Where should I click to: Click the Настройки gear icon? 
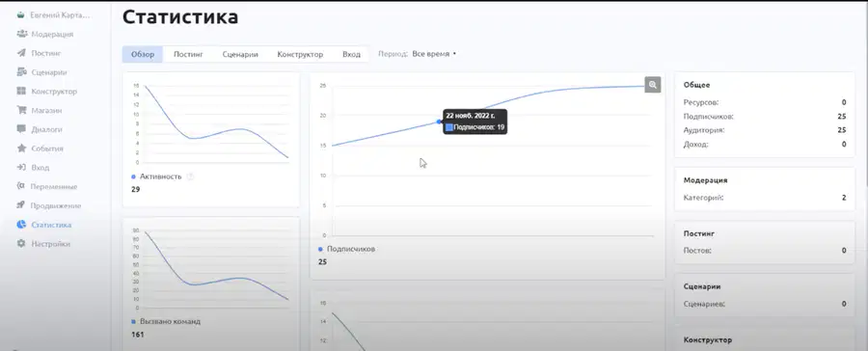pyautogui.click(x=21, y=244)
